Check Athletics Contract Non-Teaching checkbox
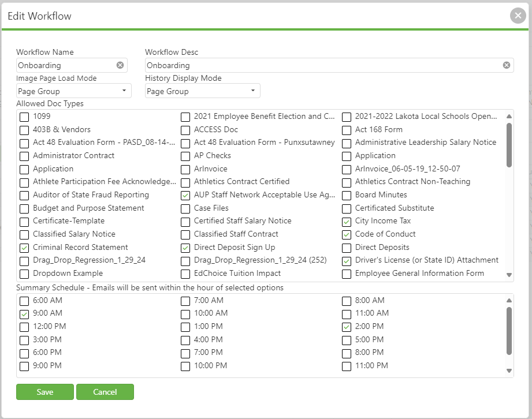This screenshot has height=419, width=532. coord(347,183)
